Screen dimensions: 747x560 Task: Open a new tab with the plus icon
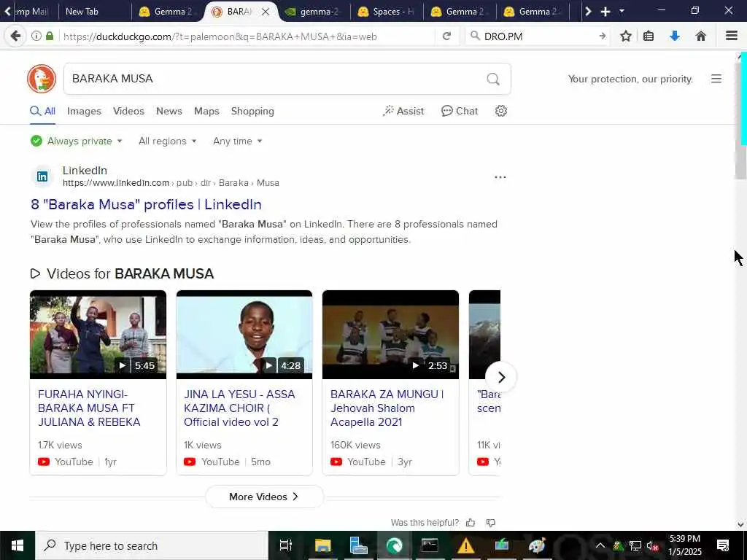pyautogui.click(x=605, y=11)
